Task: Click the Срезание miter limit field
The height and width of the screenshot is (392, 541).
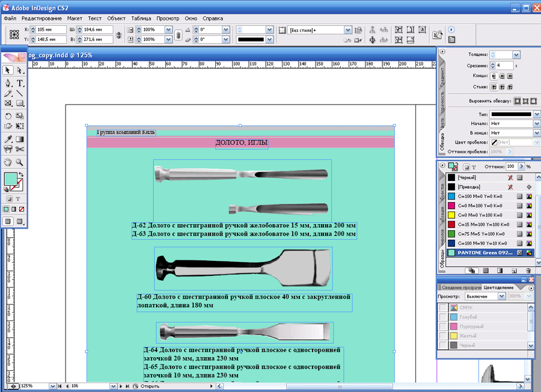Action: (504, 65)
